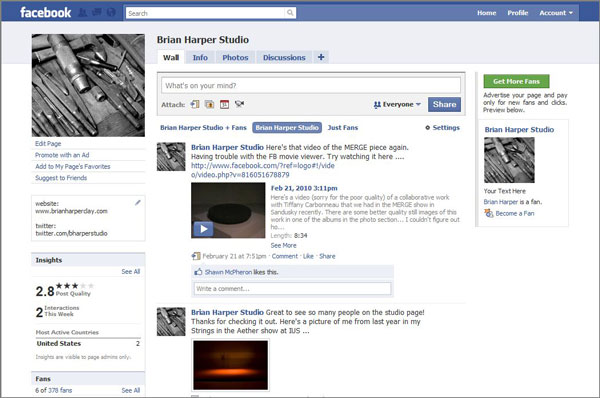Click the orange glow photo thumbnail
The width and height of the screenshot is (600, 398).
pos(231,365)
